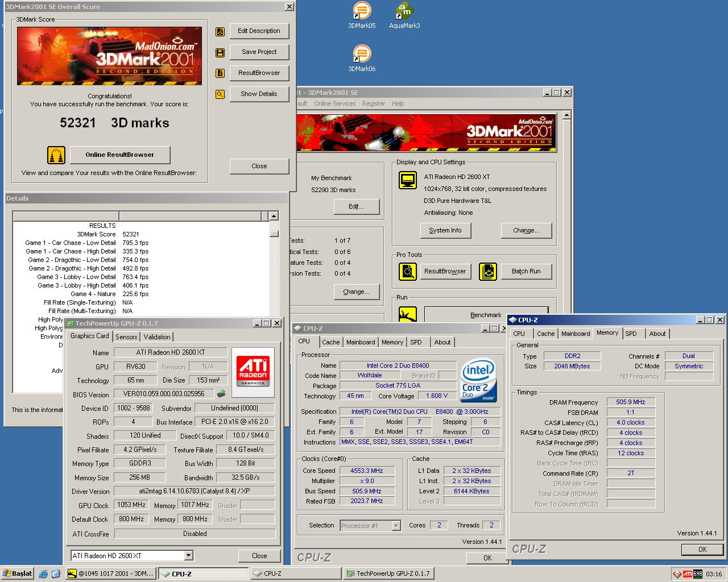
Task: Click the Details list scroll up arrow
Action: click(274, 216)
